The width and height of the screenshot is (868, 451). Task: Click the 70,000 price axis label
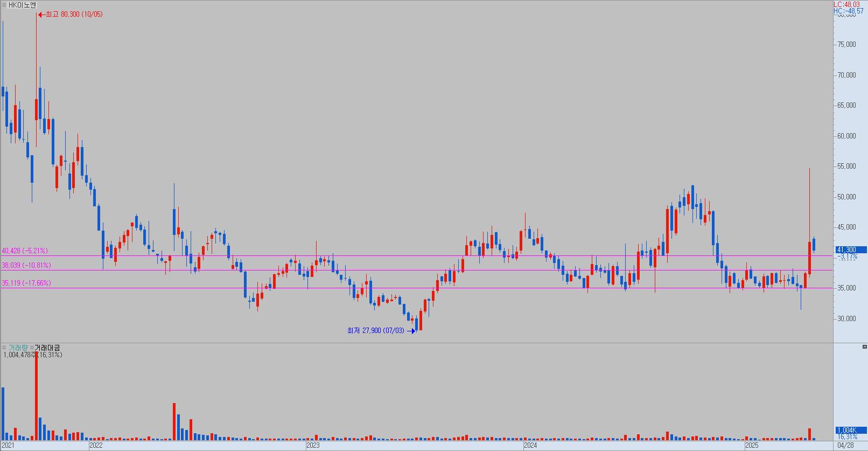coord(846,75)
